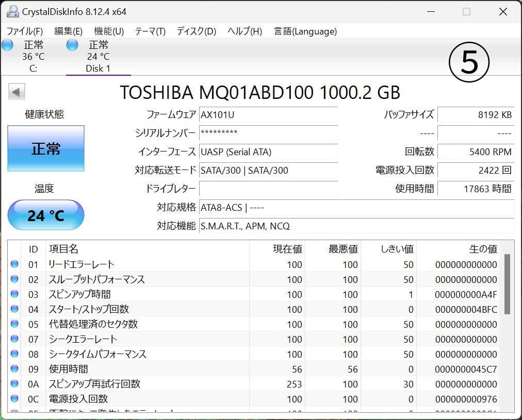Viewport: 522px width, 420px height.
Task: Click the power-on hours 17863 時間 value
Action: pos(476,189)
